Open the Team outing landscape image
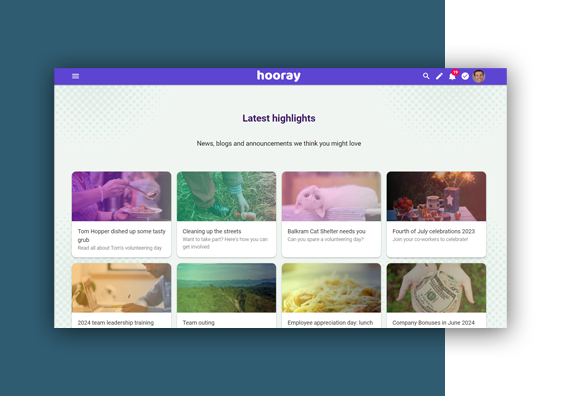This screenshot has width=562, height=396. coord(227,288)
